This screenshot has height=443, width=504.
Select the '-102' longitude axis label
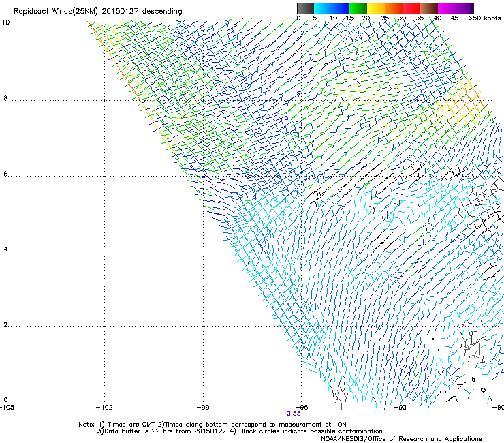(104, 408)
